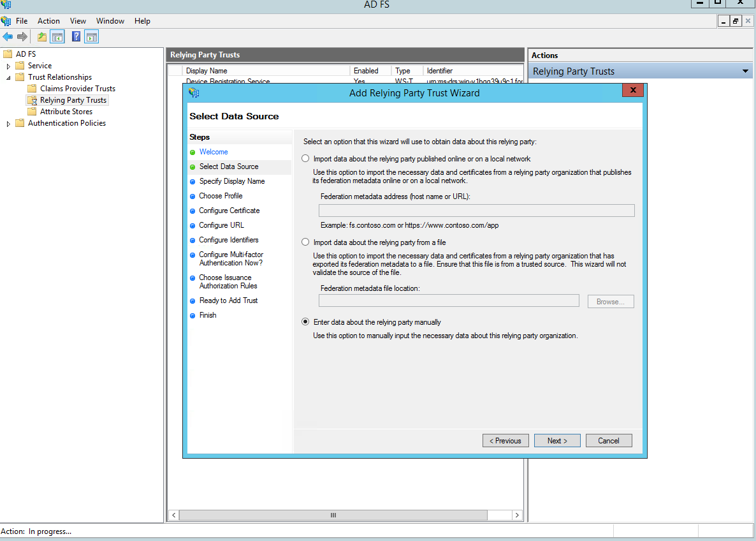
Task: Collapse the Trust Relationships tree node
Action: point(8,77)
